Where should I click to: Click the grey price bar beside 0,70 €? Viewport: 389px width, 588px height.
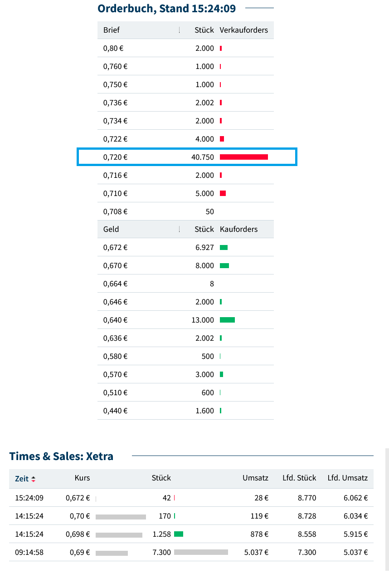pyautogui.click(x=121, y=516)
